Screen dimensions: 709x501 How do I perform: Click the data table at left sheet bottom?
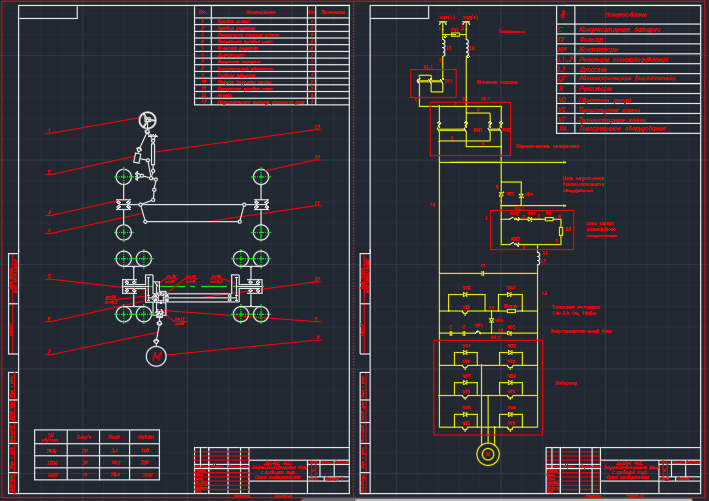(x=96, y=455)
